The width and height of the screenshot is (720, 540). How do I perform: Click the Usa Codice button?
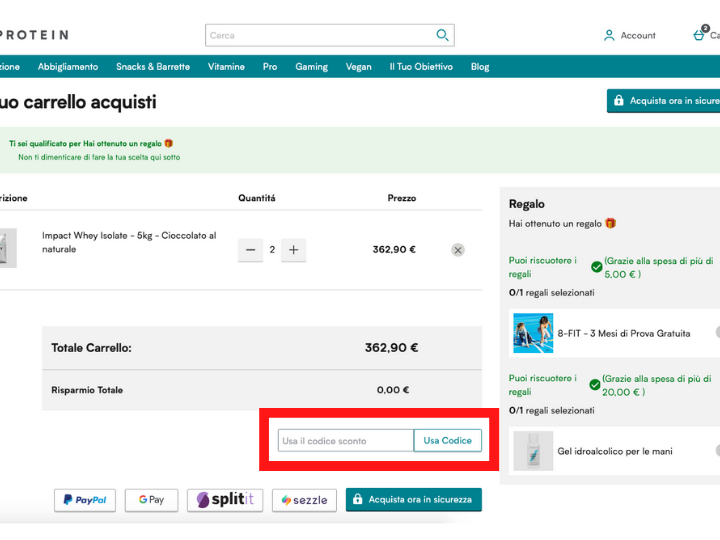pyautogui.click(x=448, y=441)
